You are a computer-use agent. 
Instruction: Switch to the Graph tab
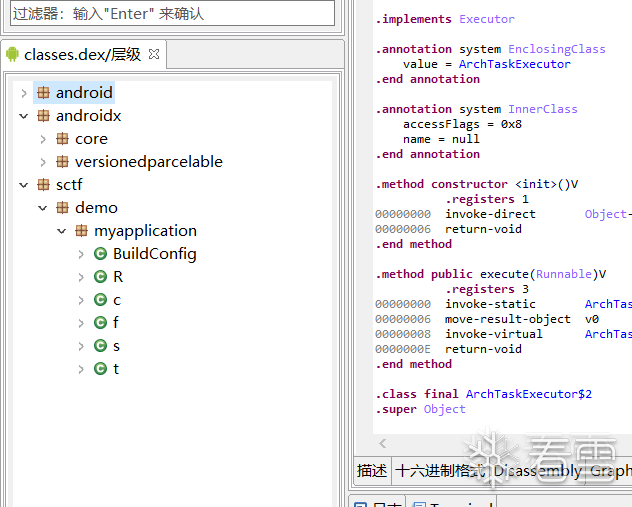click(610, 470)
